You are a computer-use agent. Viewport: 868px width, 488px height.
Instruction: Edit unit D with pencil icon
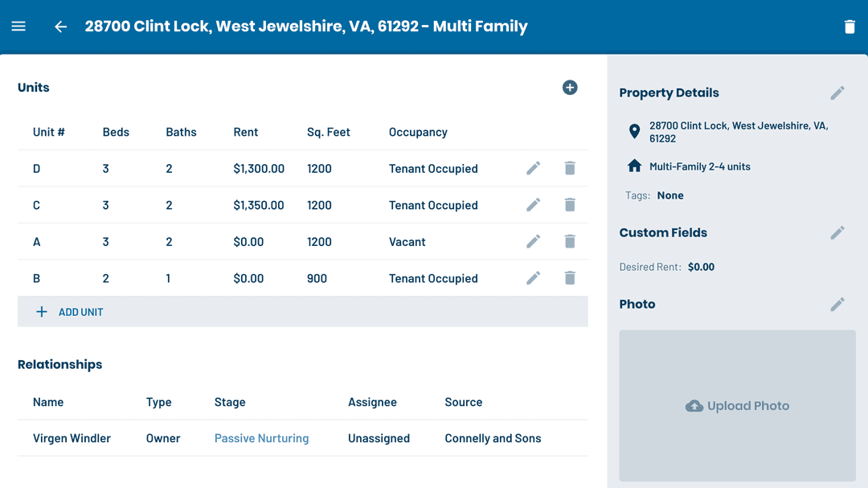pyautogui.click(x=533, y=168)
